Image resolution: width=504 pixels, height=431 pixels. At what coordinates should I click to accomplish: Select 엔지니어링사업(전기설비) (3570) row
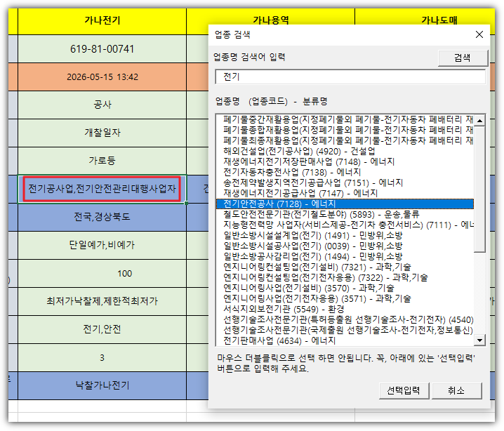(x=345, y=288)
